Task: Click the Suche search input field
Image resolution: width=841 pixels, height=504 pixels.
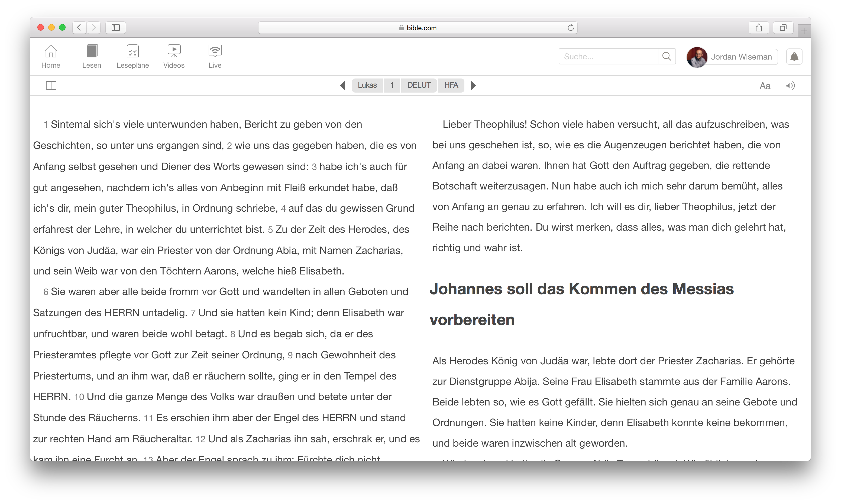Action: (608, 57)
